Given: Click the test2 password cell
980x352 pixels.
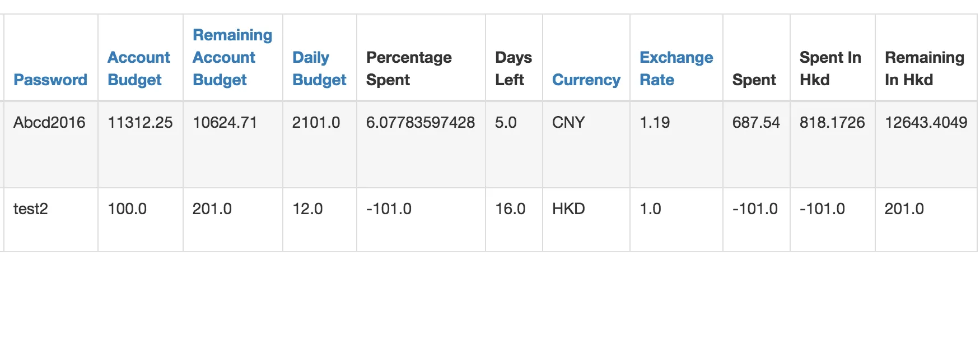Looking at the screenshot, I should [31, 209].
